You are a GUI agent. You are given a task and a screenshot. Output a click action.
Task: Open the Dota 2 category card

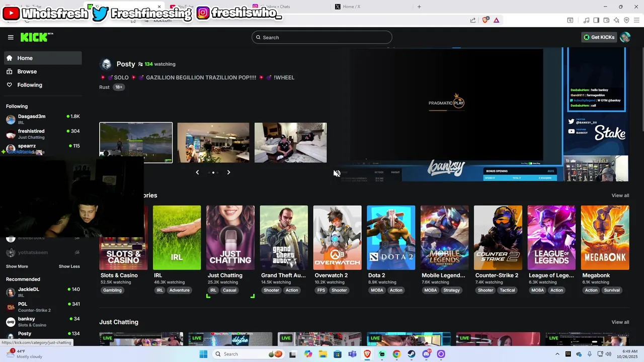[391, 238]
